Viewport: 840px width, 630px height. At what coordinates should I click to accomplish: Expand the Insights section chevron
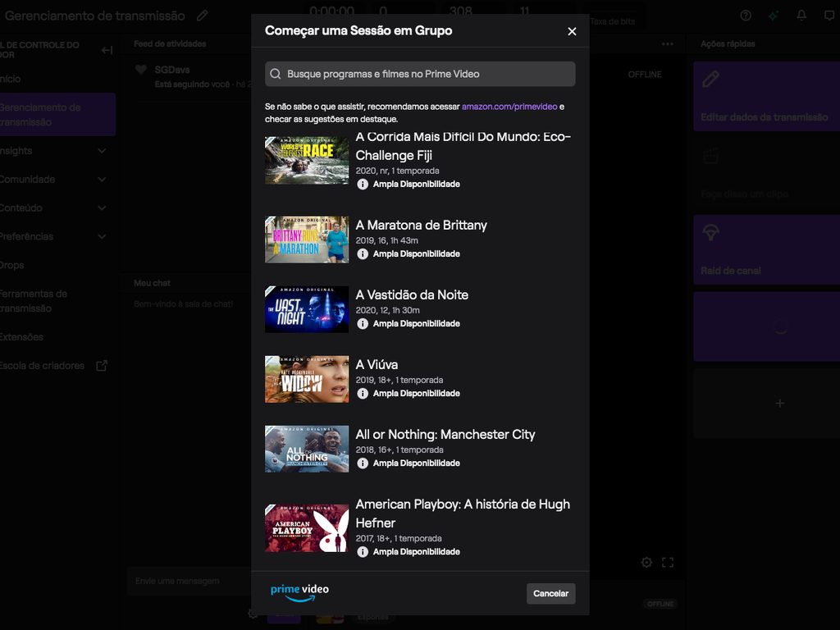pyautogui.click(x=102, y=151)
